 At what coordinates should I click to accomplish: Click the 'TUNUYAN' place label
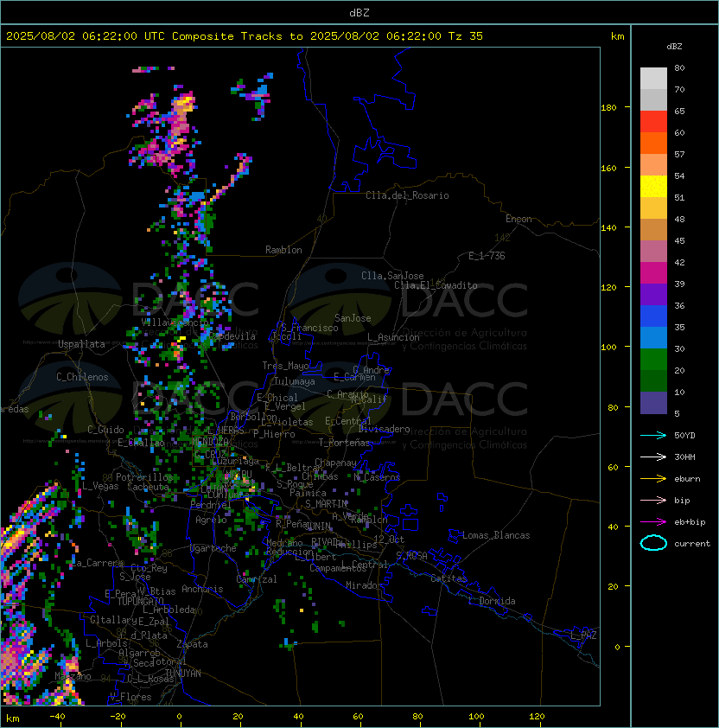point(183,674)
